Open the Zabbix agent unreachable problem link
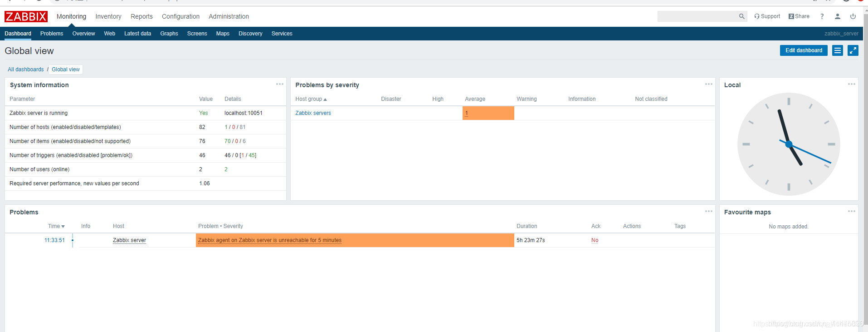The height and width of the screenshot is (332, 868). click(x=270, y=240)
